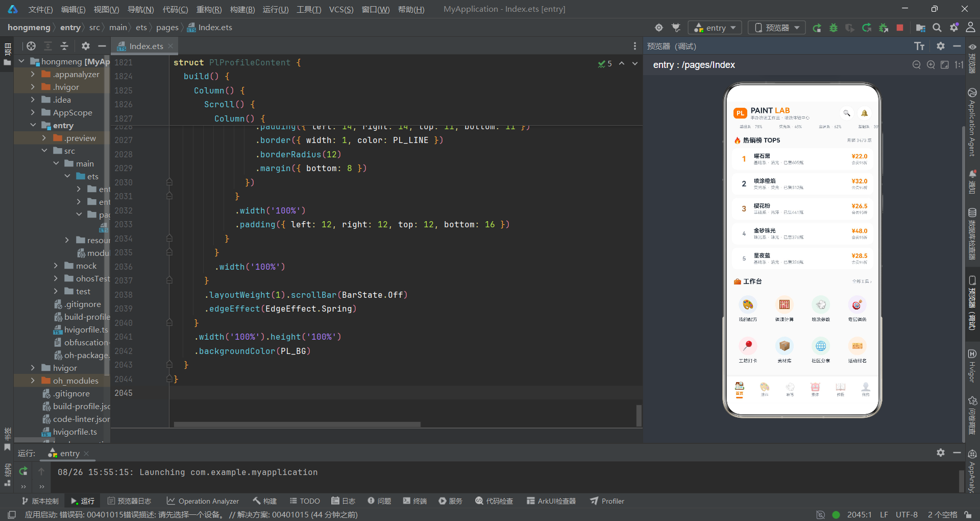Click the editor vertical scrollbar thumb
The height and width of the screenshot is (521, 980).
click(639, 415)
